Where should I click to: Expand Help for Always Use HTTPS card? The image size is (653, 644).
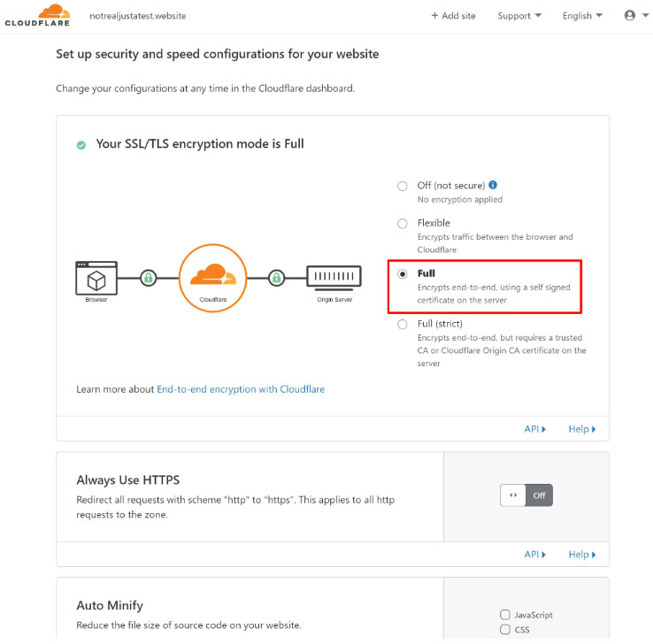pyautogui.click(x=582, y=554)
